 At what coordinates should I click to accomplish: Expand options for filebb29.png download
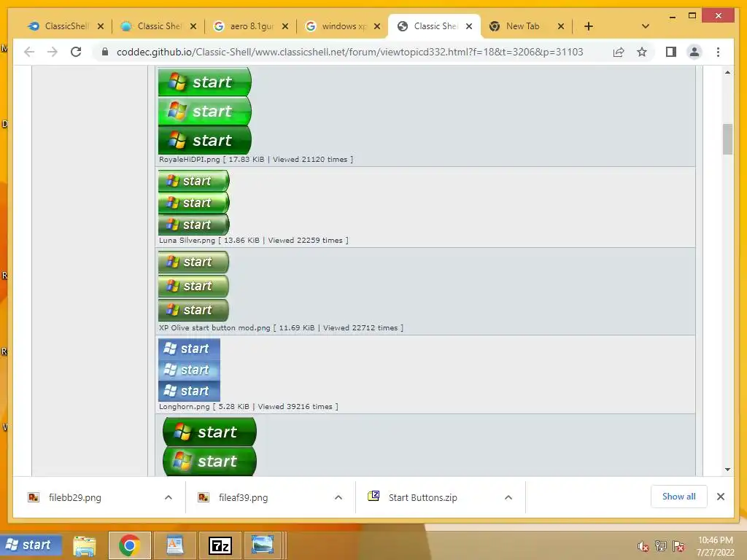(x=169, y=497)
